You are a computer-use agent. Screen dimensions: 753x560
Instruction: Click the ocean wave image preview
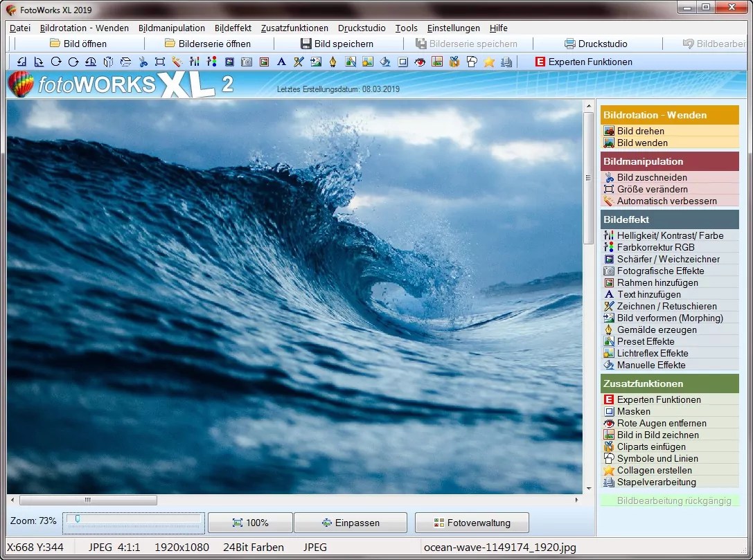click(x=294, y=296)
